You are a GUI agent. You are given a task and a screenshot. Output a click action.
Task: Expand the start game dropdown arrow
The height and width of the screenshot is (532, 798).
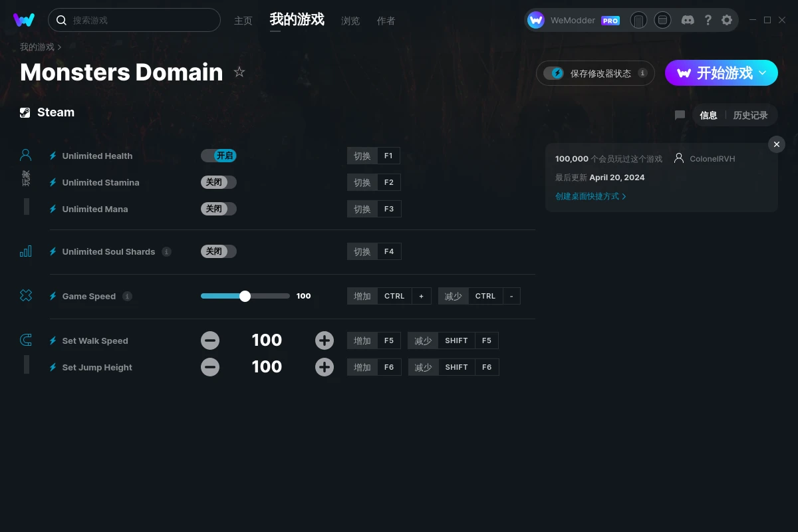[763, 72]
